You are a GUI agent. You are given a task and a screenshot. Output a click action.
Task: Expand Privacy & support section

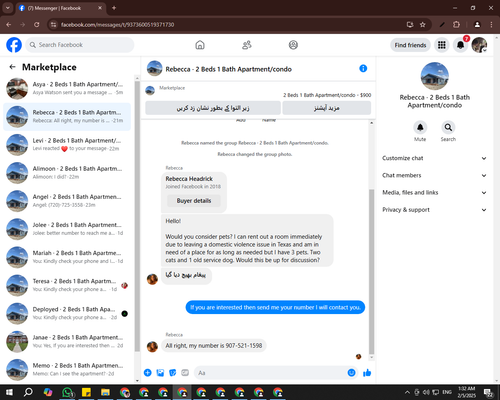[x=434, y=210]
